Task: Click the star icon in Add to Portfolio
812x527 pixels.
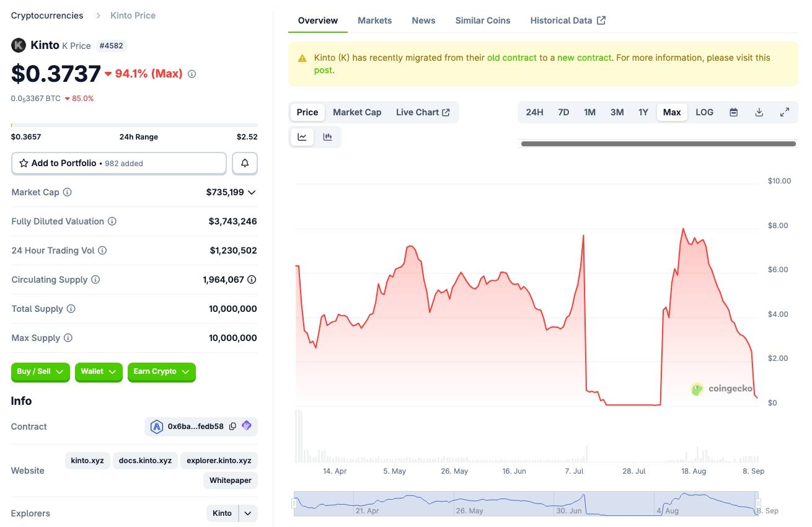Action: [24, 163]
